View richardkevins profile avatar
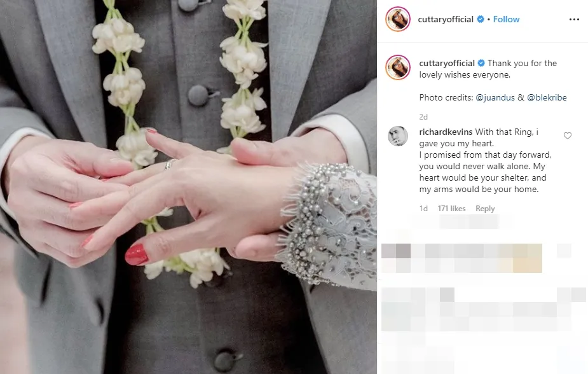This screenshot has height=374, width=588. coord(397,135)
